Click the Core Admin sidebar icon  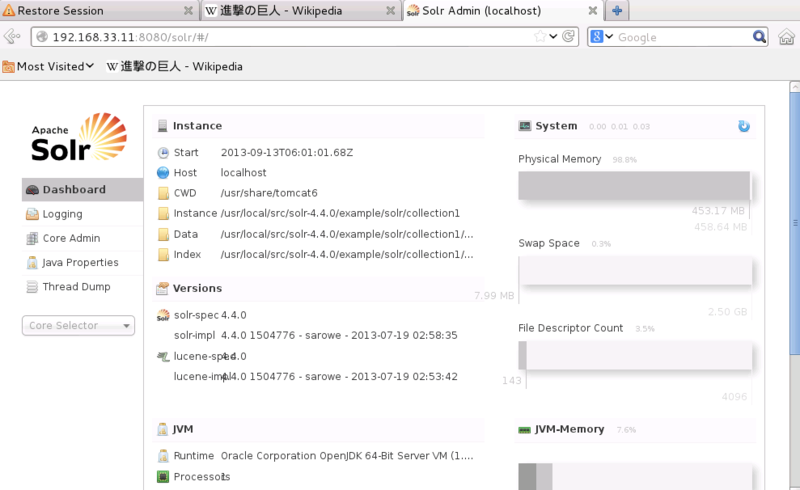tap(32, 238)
